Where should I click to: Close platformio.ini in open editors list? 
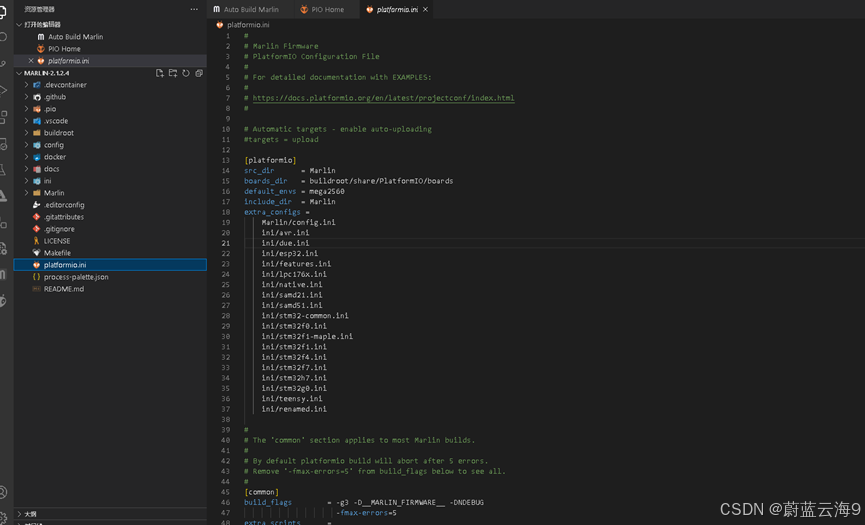[31, 61]
